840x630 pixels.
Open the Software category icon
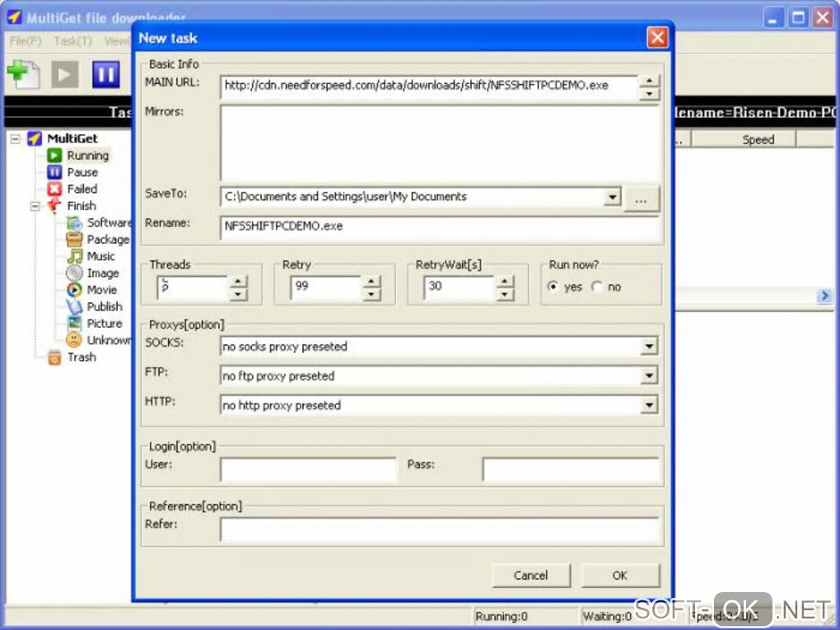point(74,223)
